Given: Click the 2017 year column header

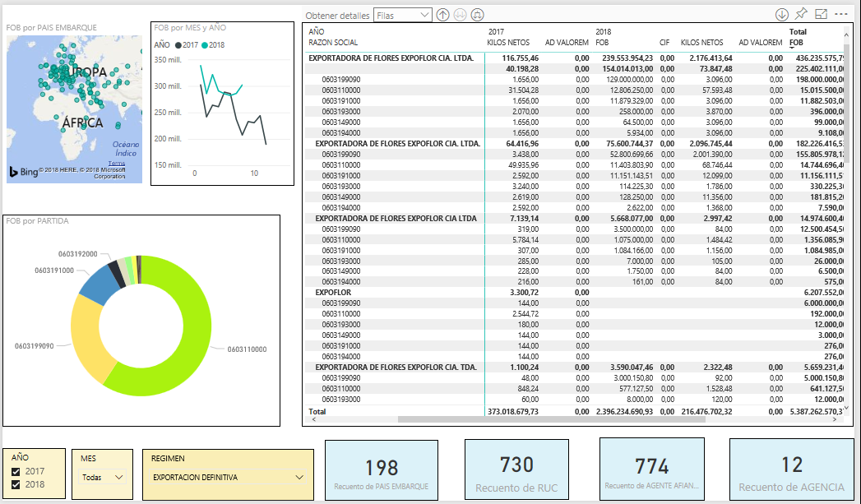Looking at the screenshot, I should (496, 32).
